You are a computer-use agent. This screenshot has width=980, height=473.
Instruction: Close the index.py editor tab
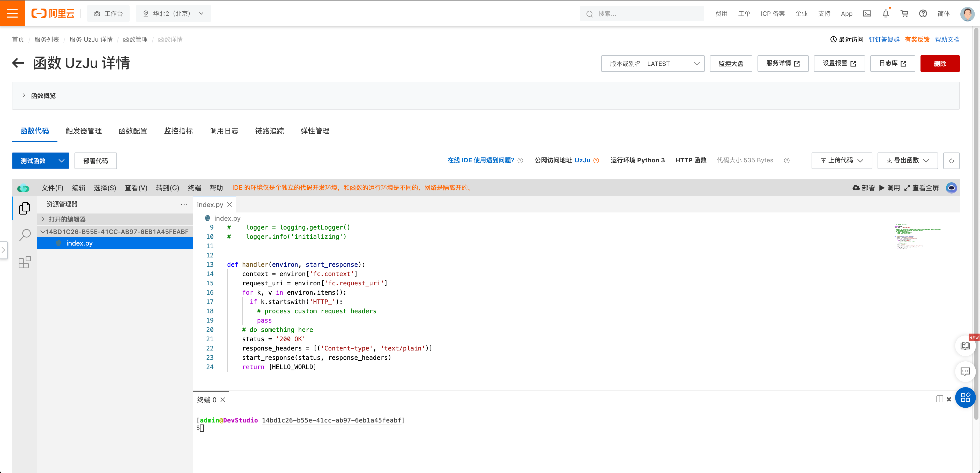(229, 204)
